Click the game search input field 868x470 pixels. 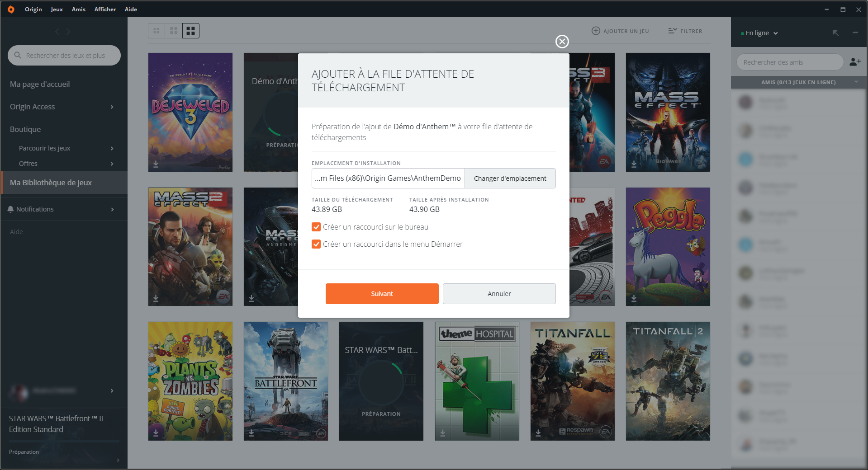(64, 55)
